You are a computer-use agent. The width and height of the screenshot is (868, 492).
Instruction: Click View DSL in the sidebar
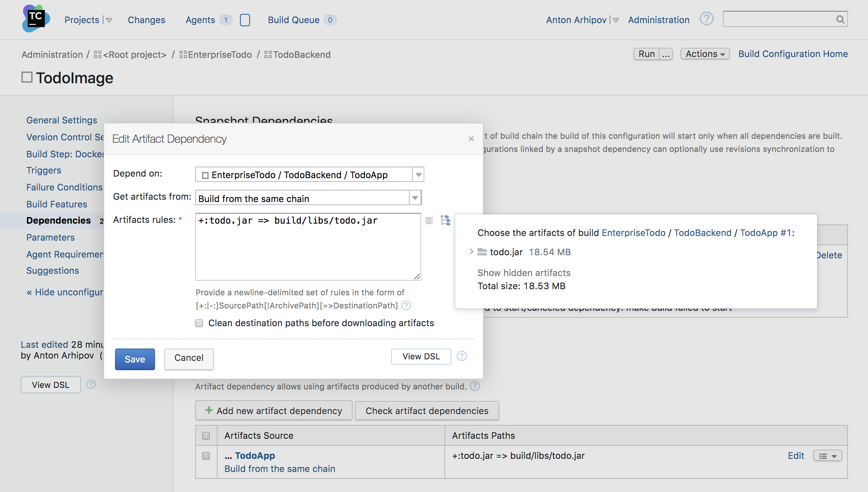(x=51, y=385)
